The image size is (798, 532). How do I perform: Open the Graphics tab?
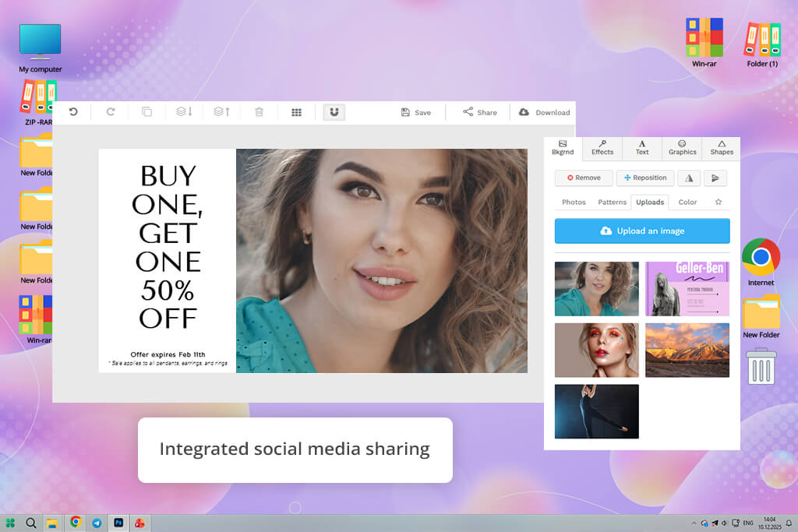pyautogui.click(x=682, y=148)
